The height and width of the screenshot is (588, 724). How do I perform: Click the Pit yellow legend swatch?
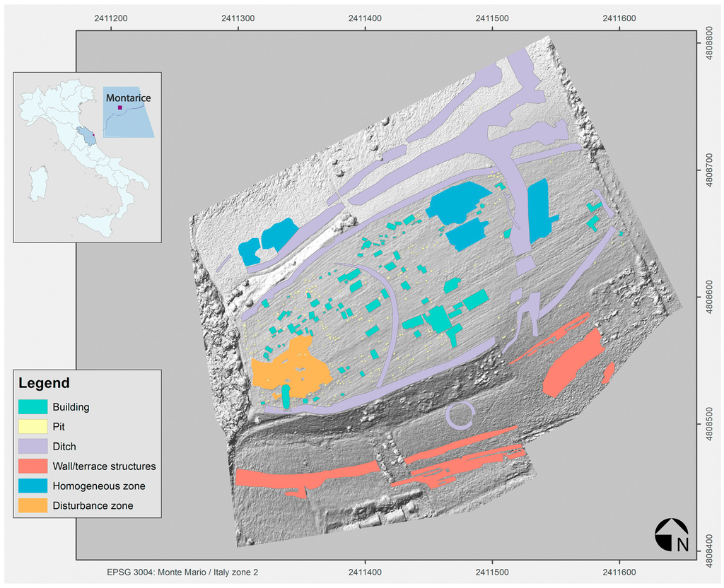(33, 427)
